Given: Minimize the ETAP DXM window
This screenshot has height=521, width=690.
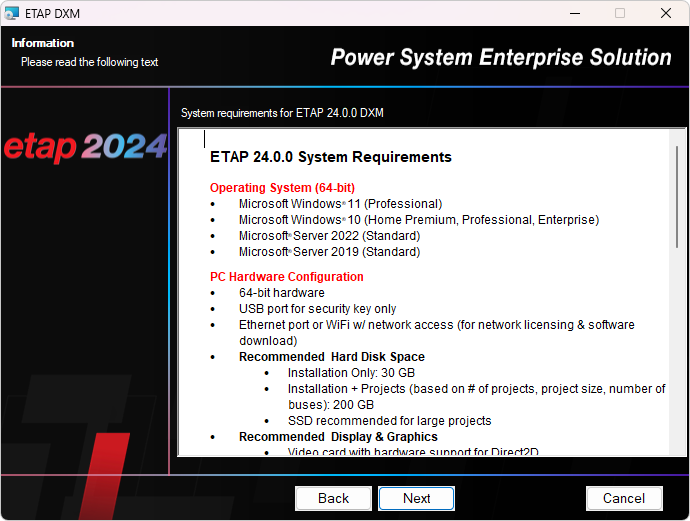Looking at the screenshot, I should click(575, 14).
